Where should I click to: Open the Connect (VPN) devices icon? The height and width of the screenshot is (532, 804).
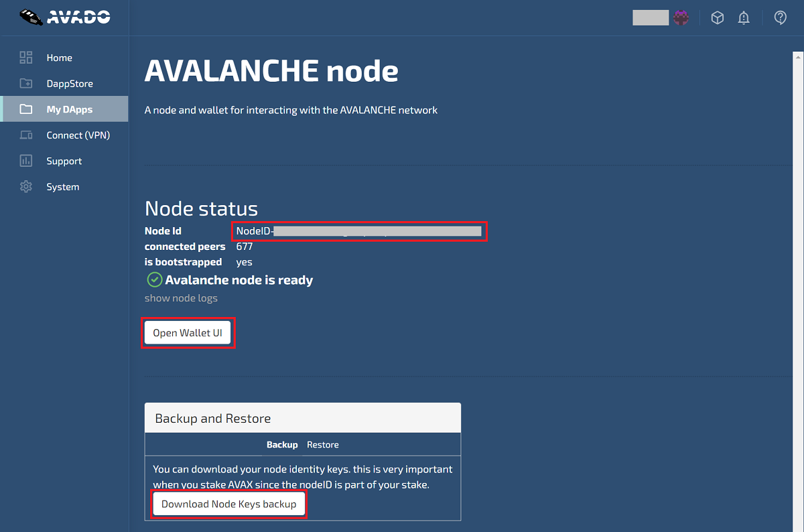click(x=26, y=135)
